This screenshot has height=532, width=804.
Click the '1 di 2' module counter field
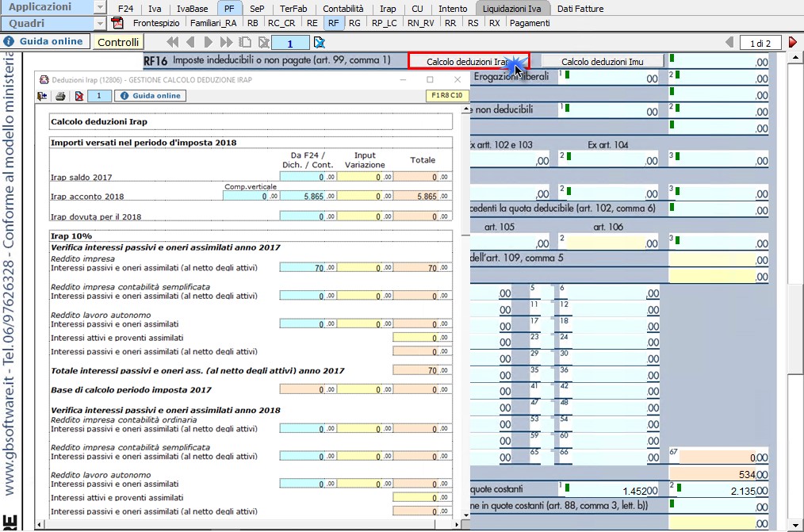(x=760, y=43)
